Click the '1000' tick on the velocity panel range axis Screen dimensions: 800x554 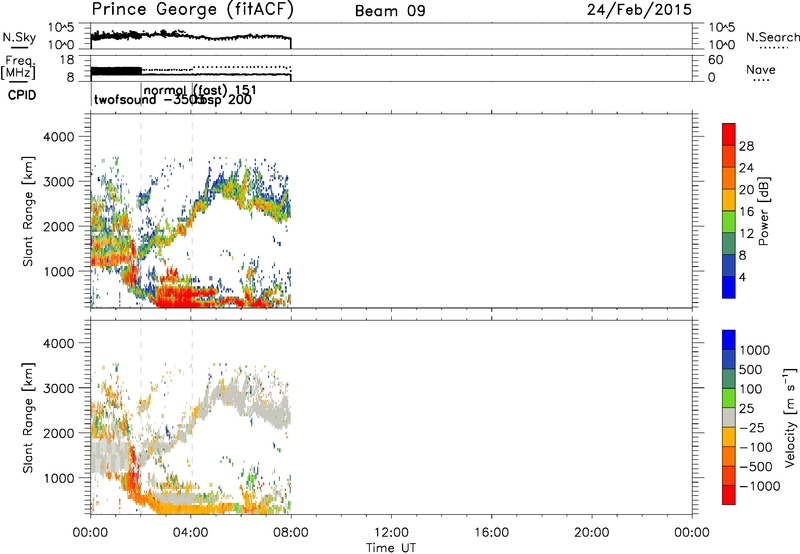click(59, 478)
